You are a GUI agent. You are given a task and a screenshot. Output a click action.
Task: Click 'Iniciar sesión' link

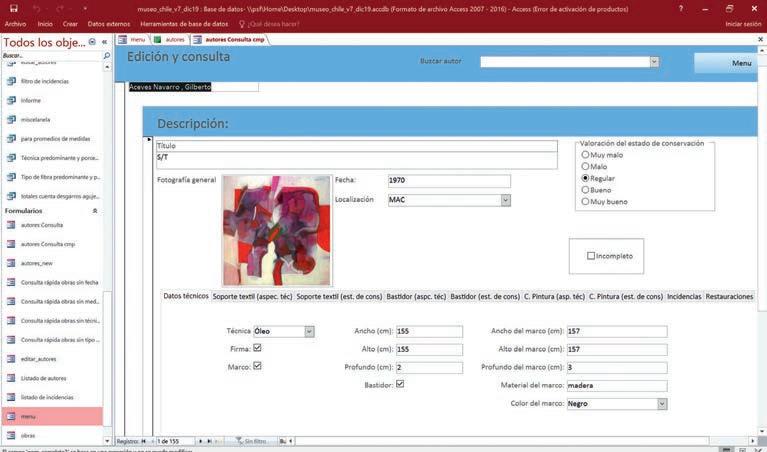pos(743,23)
